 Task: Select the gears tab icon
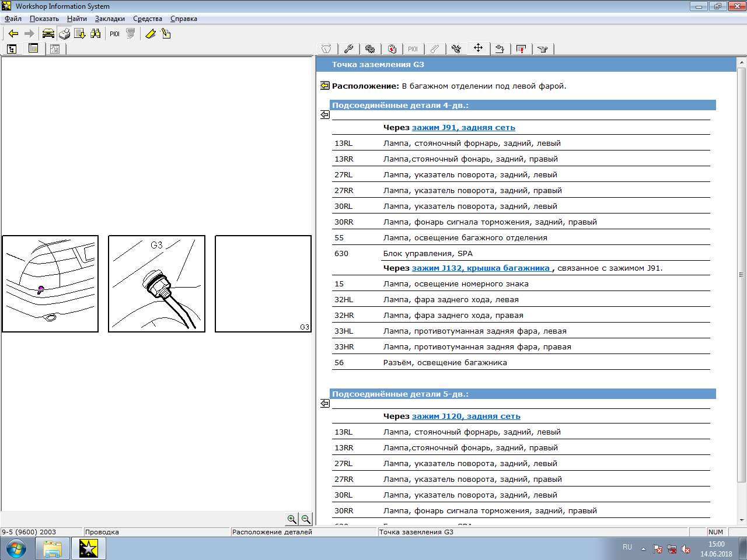pyautogui.click(x=369, y=49)
